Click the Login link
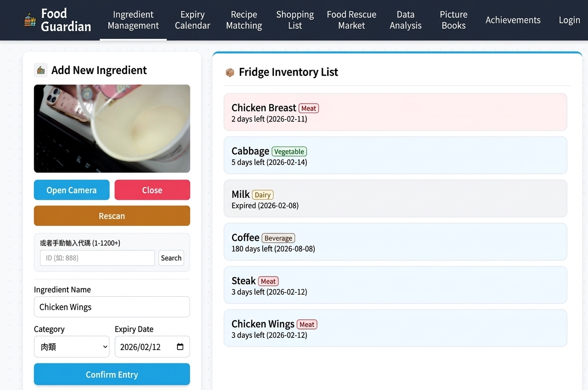Screen dimensions: 588x390 [569, 20]
